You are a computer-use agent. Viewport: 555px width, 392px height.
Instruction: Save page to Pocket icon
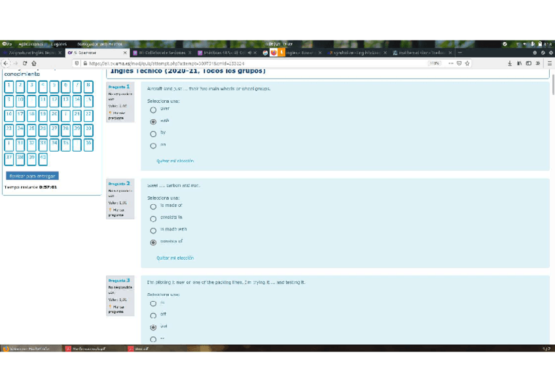coord(459,63)
